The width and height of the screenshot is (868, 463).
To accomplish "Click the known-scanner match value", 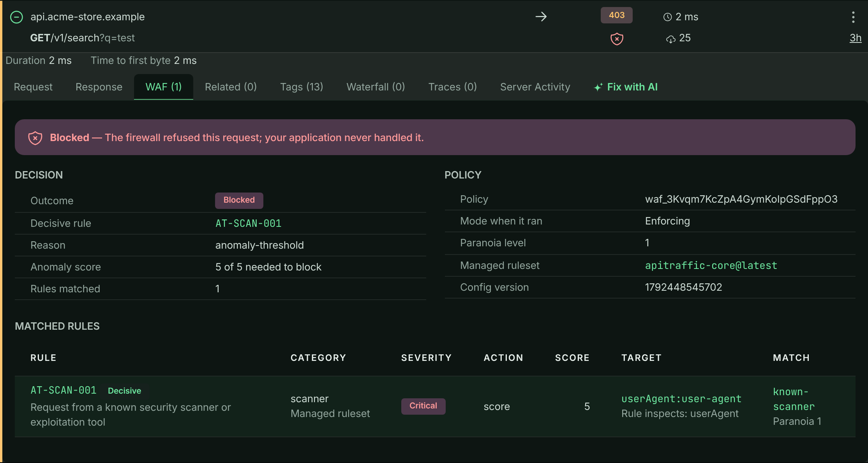I will click(x=794, y=399).
